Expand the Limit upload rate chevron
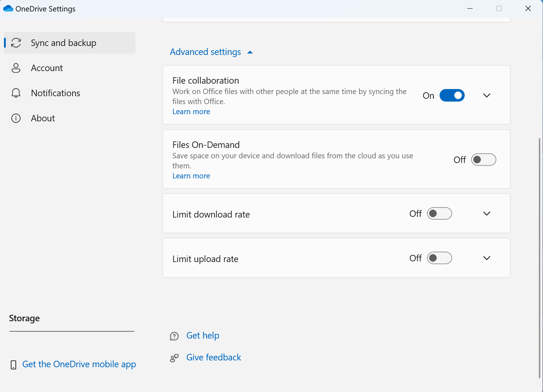Image resolution: width=543 pixels, height=392 pixels. (x=487, y=258)
